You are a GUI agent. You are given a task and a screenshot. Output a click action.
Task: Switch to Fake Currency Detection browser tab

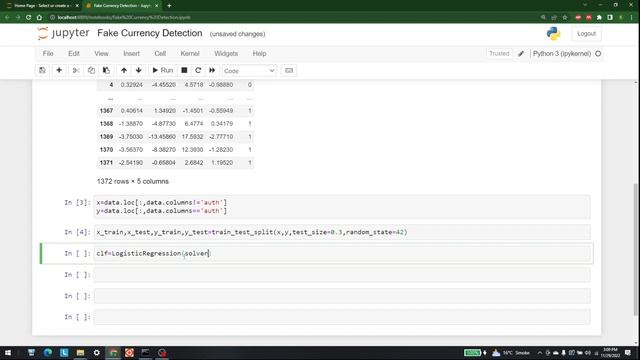point(122,6)
